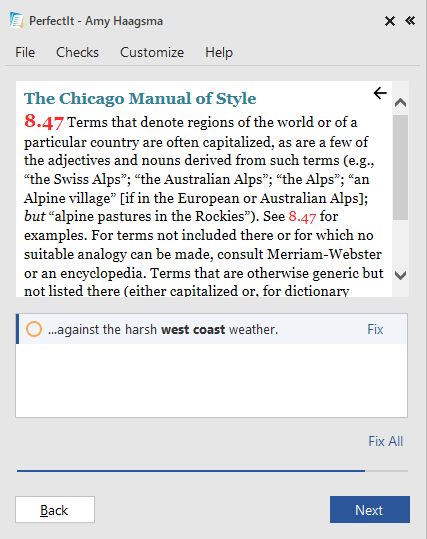Screen dimensions: 427x539
Task: Open the Help menu
Action: 219,52
